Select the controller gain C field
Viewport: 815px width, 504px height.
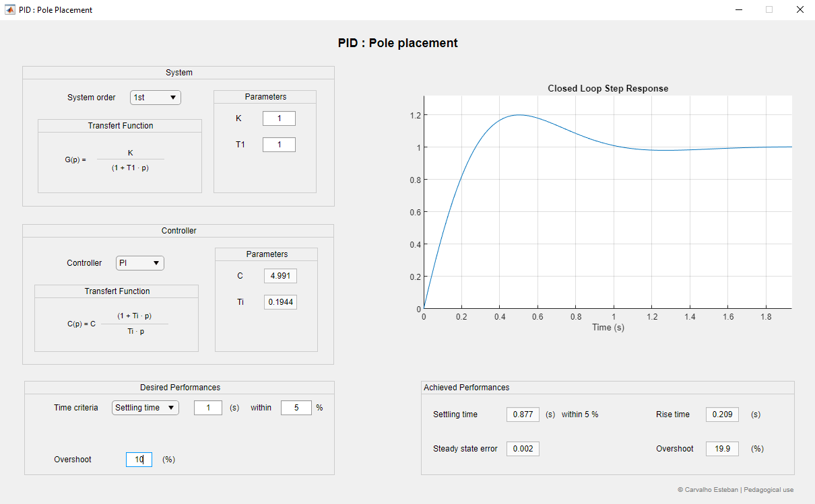click(x=280, y=276)
